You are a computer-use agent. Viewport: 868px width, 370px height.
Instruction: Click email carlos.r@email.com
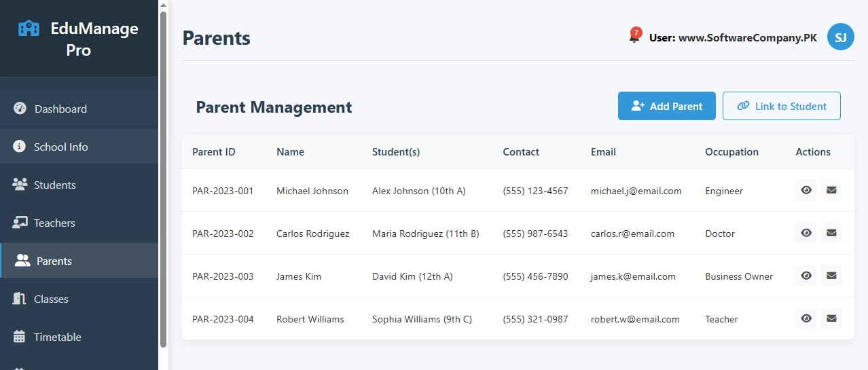[x=633, y=234]
